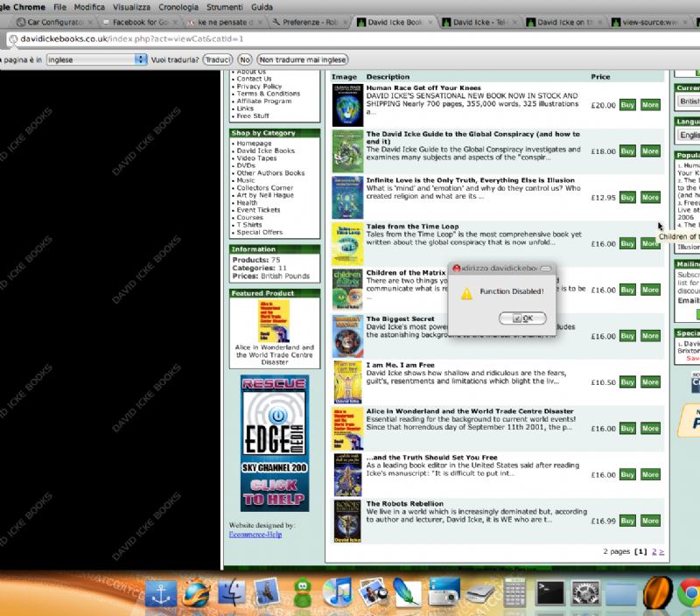
Task: Buy Human Race Get off Your Knees
Action: (x=627, y=105)
